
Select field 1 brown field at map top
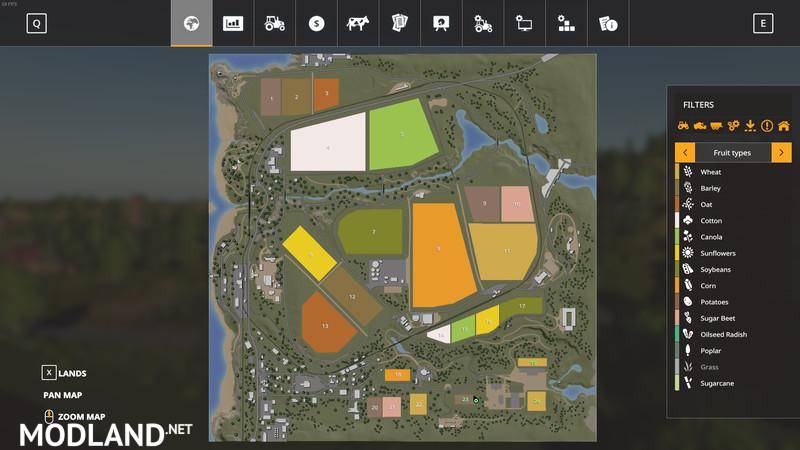[x=271, y=97]
